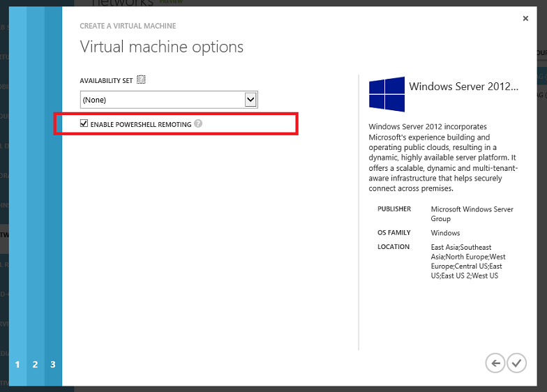Open help icon next to Availability Set
This screenshot has width=547, height=392.
coord(141,80)
